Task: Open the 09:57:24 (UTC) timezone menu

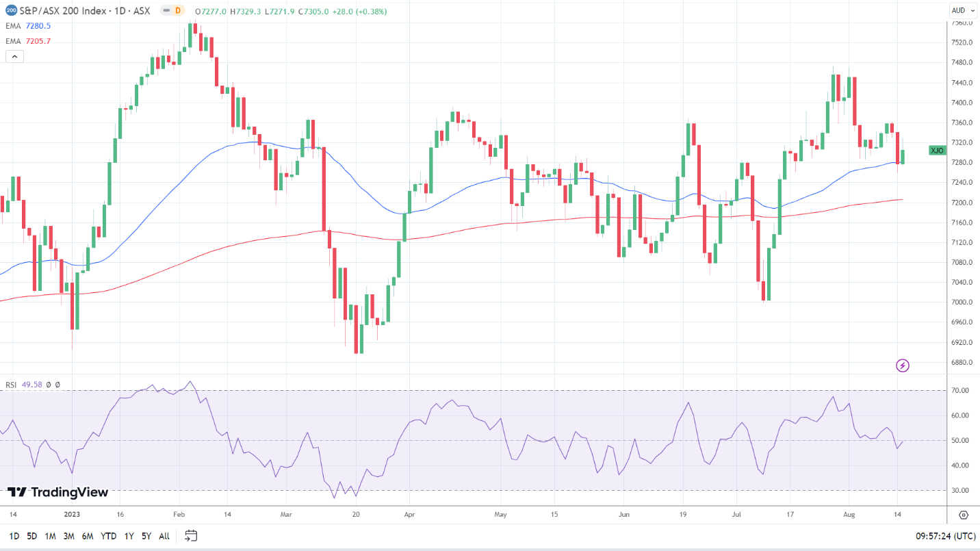Action: click(944, 536)
